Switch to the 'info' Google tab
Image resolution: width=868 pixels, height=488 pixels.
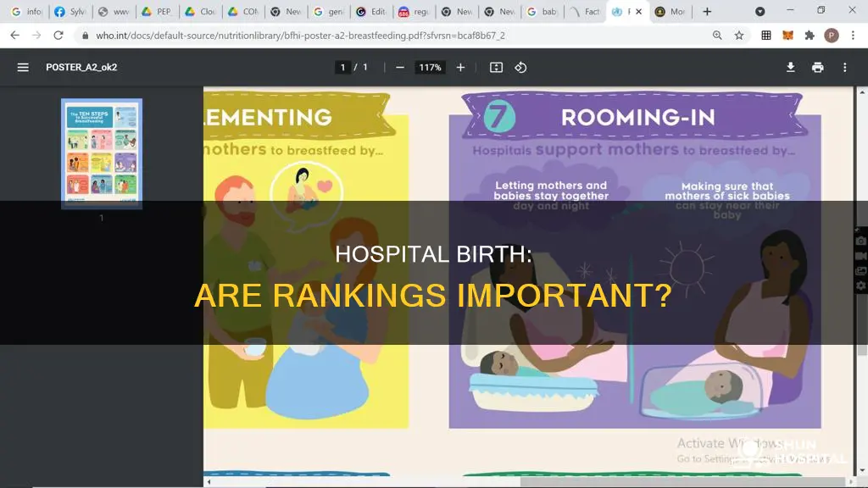[26, 12]
